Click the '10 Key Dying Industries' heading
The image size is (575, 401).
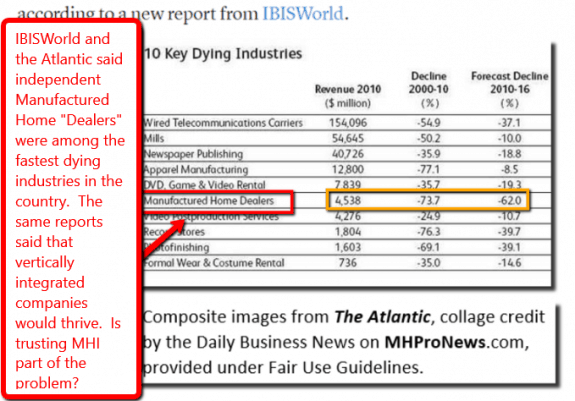(x=223, y=54)
